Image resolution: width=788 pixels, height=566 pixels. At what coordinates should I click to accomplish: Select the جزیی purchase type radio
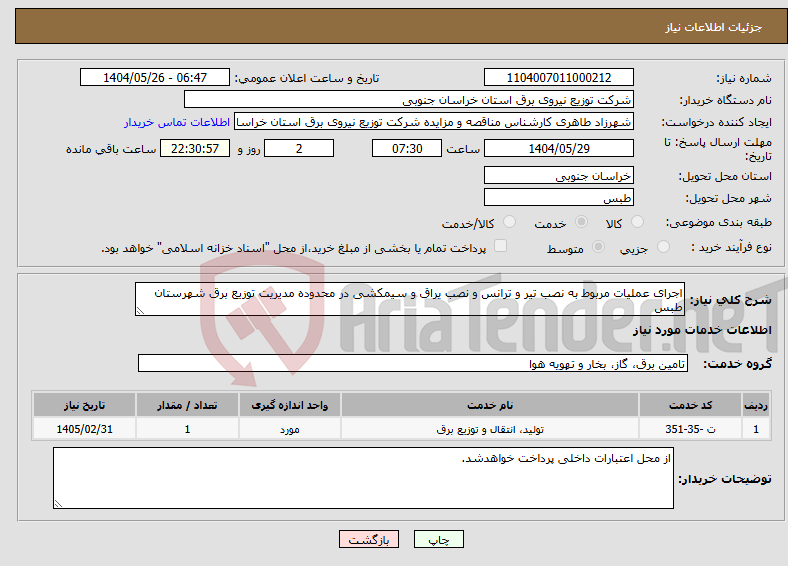point(663,247)
